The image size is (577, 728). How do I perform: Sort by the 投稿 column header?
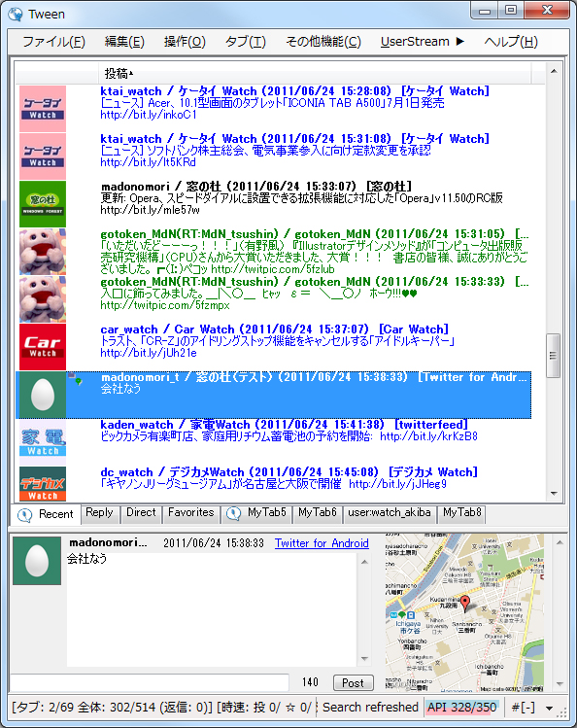[315, 73]
